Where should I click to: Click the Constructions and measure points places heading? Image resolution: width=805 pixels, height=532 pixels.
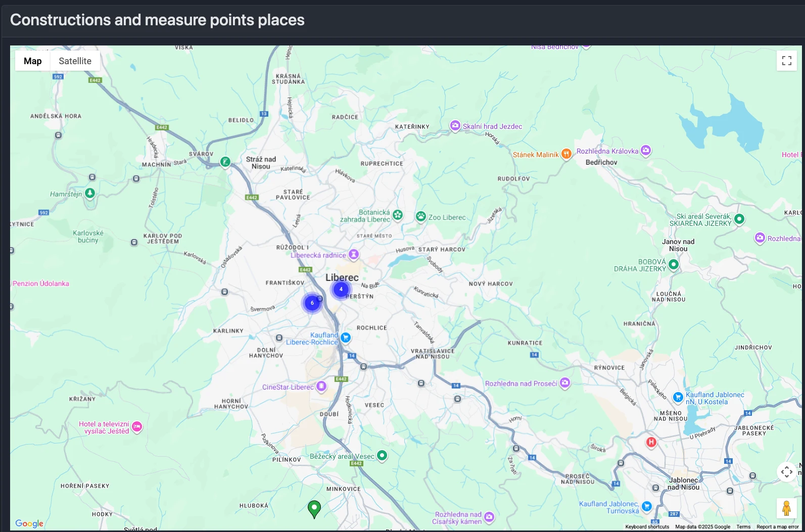[157, 20]
